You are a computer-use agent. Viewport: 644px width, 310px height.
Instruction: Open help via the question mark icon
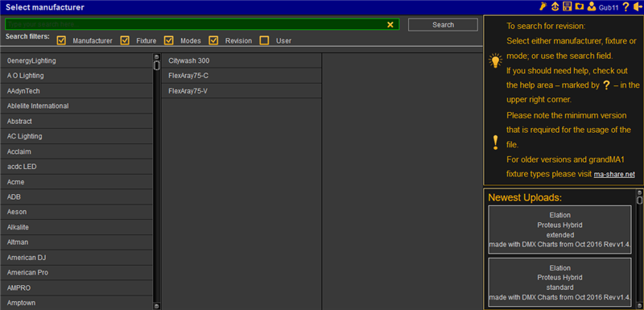coord(626,6)
